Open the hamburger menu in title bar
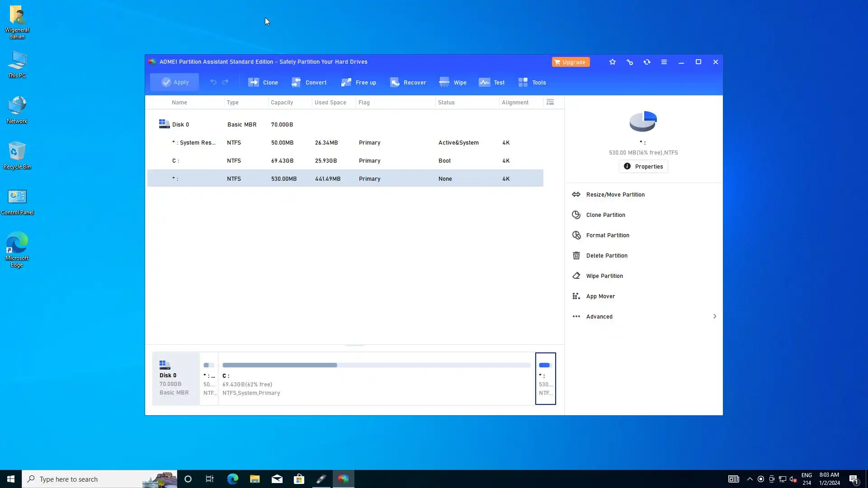This screenshot has width=868, height=488. tap(664, 62)
